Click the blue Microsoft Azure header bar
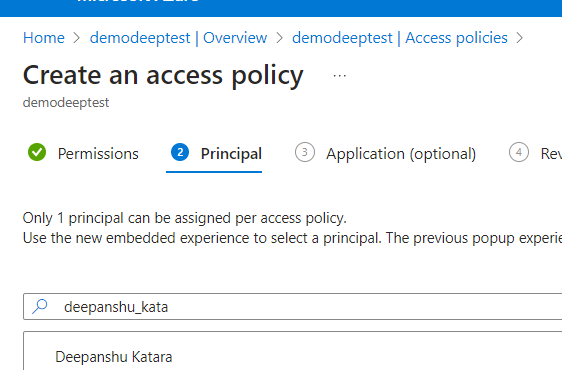Image resolution: width=562 pixels, height=370 pixels. pos(281,8)
